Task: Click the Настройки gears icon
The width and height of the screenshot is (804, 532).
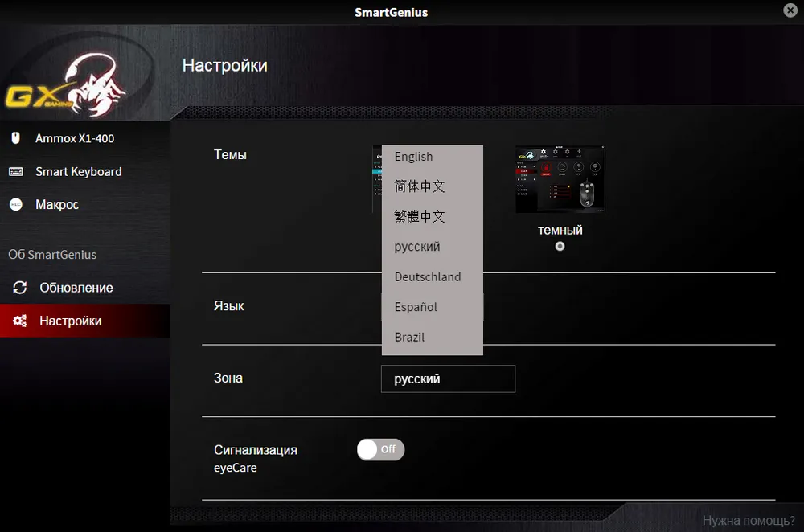Action: pyautogui.click(x=19, y=321)
